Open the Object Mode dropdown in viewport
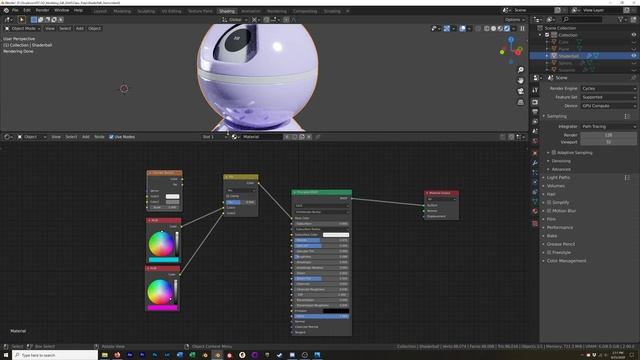The width and height of the screenshot is (640, 360). [x=22, y=29]
